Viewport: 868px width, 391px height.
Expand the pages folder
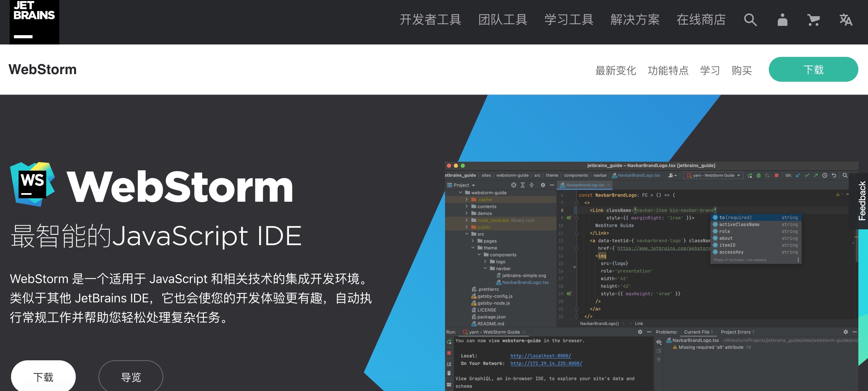coord(473,241)
